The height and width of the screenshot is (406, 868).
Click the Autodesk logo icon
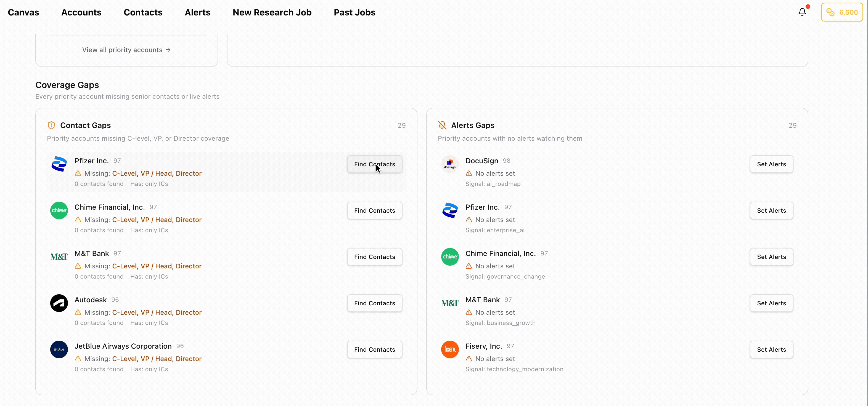click(59, 303)
